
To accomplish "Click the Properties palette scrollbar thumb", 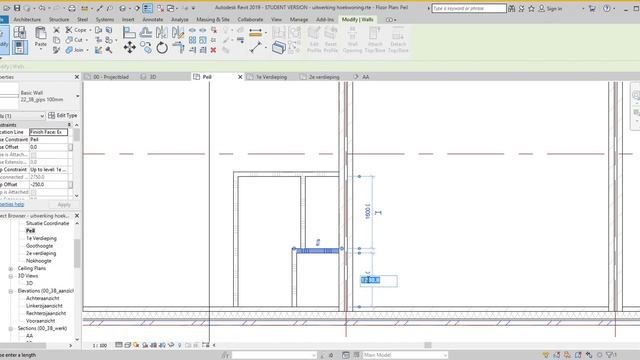I will coord(77,135).
